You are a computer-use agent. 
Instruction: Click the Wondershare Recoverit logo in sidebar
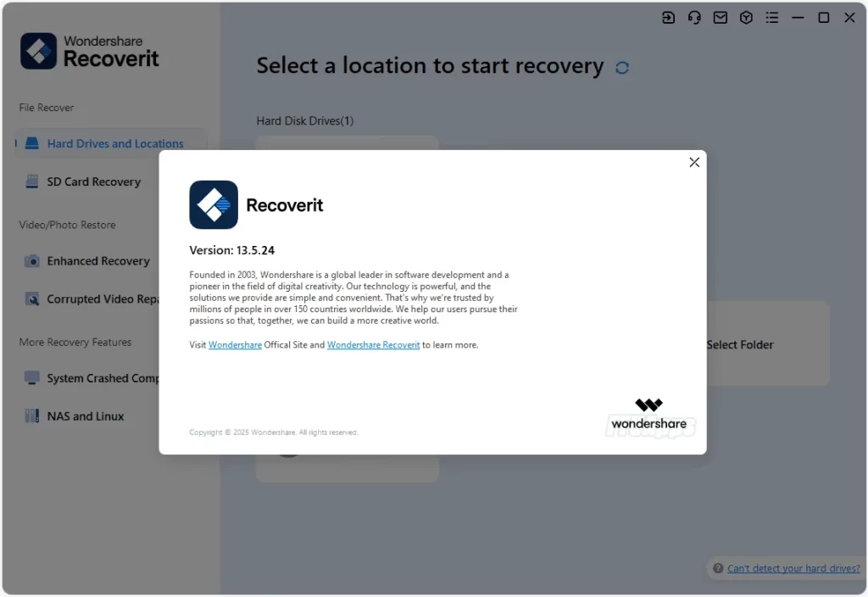[x=90, y=52]
